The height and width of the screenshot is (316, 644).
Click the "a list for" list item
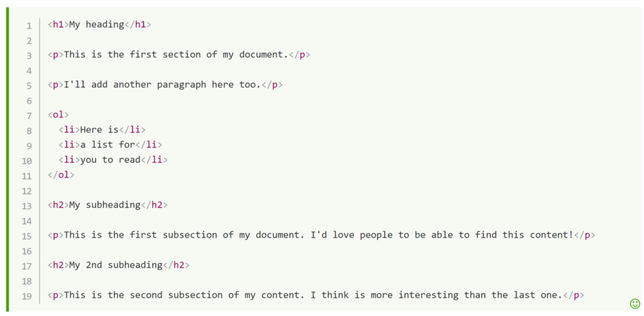[108, 145]
